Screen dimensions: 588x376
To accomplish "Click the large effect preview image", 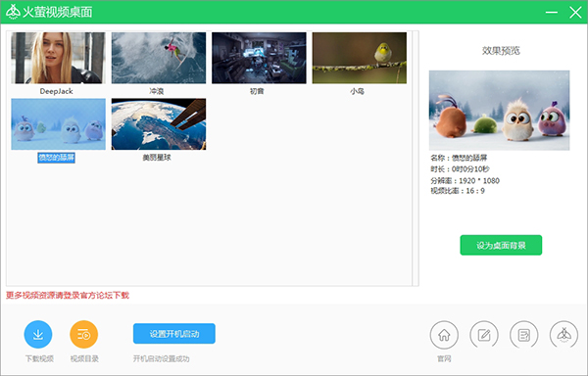I will (499, 110).
